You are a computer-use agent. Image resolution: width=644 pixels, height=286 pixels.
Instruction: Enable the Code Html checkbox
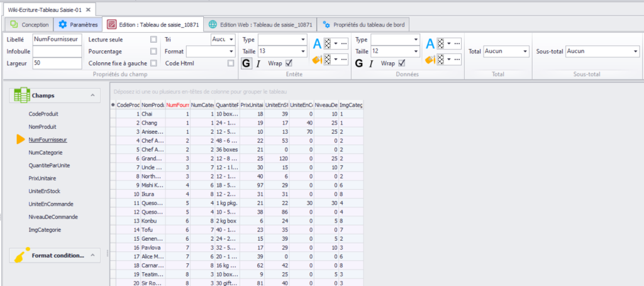pos(231,63)
